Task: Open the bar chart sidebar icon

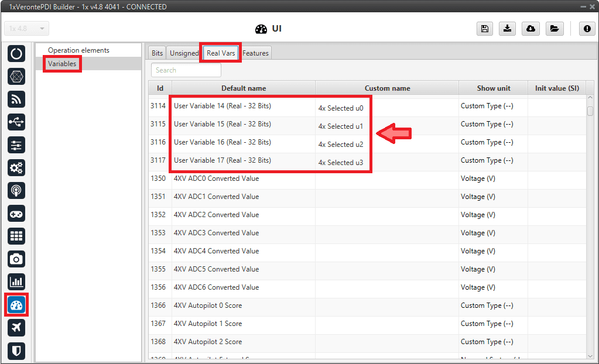Action: (16, 281)
